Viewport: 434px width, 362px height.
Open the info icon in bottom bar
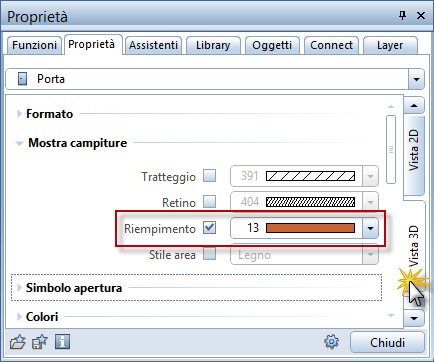62,342
